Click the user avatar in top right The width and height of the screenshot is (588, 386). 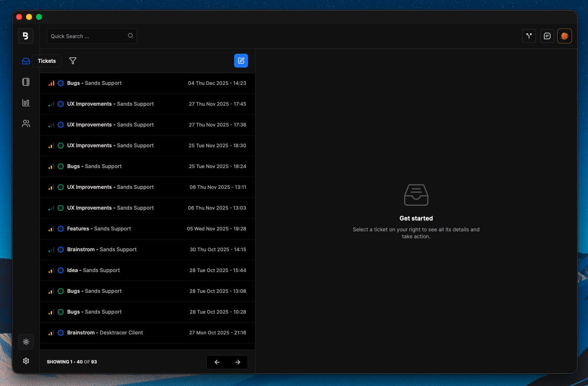[565, 36]
